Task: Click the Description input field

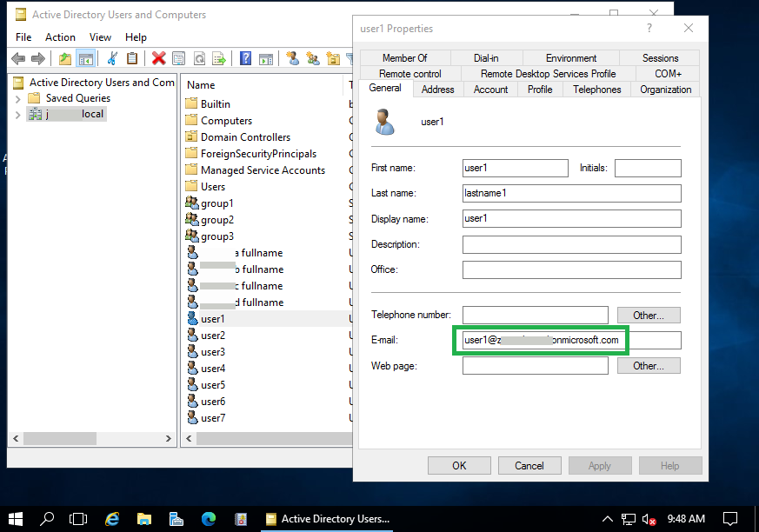Action: click(x=571, y=244)
